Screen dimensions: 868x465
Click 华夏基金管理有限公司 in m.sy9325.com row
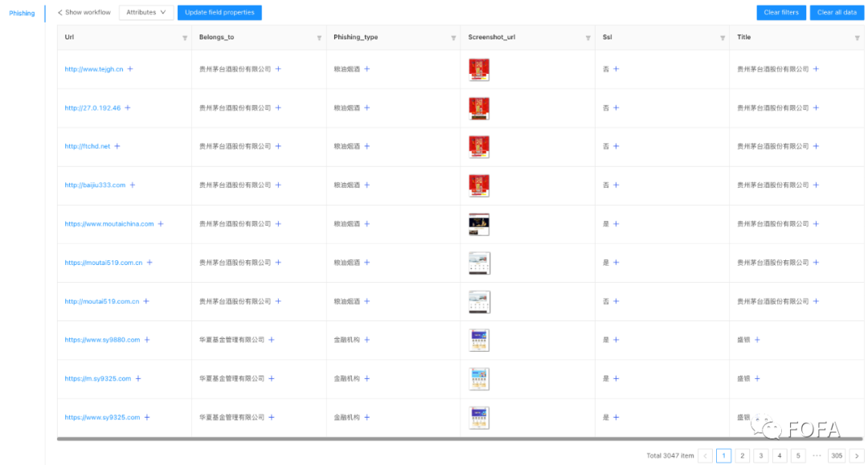[231, 379]
